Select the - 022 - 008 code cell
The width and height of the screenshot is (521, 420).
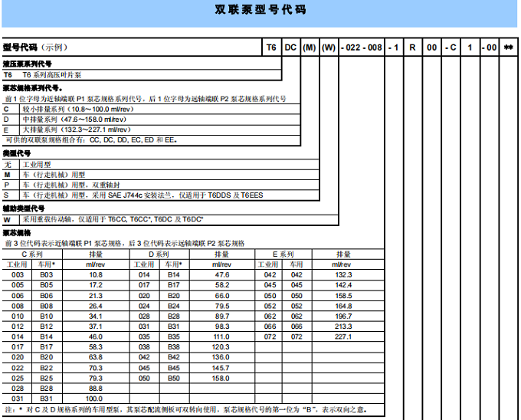tap(361, 48)
